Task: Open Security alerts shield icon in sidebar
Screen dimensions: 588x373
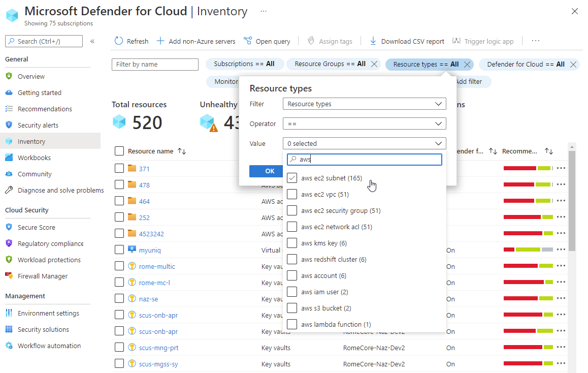Action: (9, 125)
